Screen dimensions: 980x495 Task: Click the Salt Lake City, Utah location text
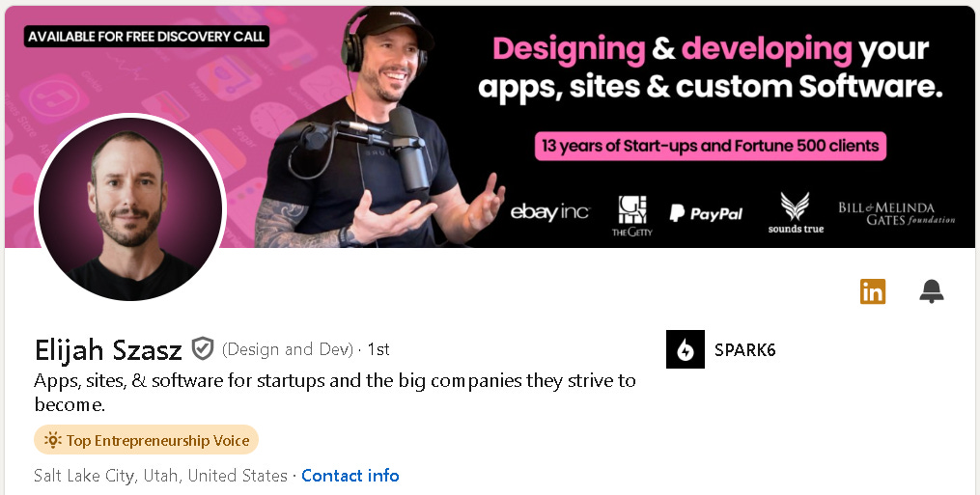pyautogui.click(x=160, y=476)
